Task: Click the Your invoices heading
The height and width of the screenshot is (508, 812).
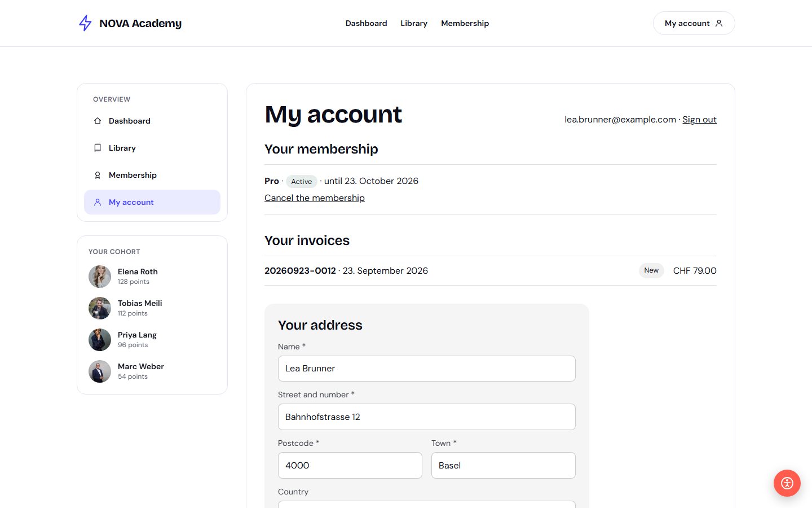Action: coord(307,240)
